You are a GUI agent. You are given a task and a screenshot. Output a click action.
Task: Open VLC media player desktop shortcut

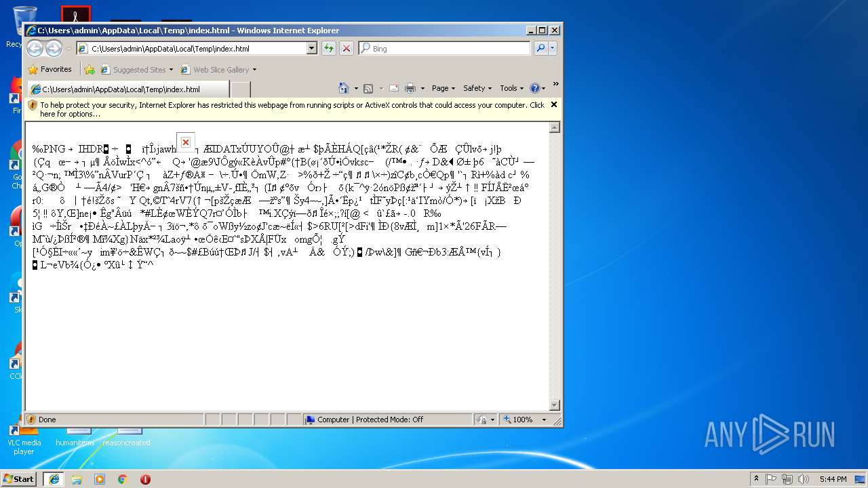tap(24, 439)
